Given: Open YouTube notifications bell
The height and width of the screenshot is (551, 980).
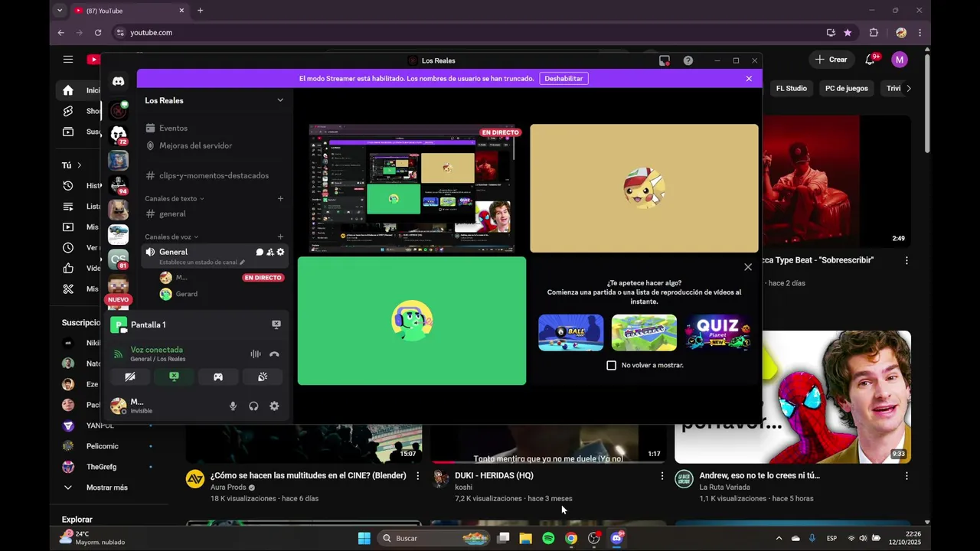Looking at the screenshot, I should click(x=871, y=60).
